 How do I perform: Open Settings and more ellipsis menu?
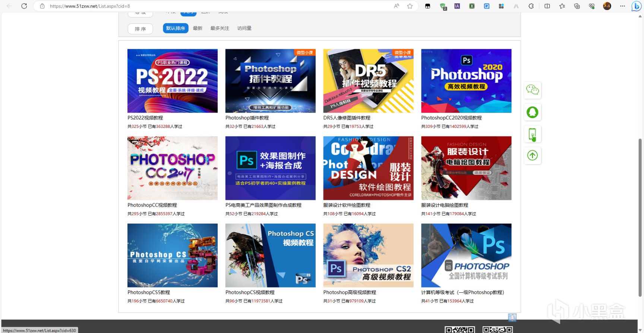coord(622,6)
